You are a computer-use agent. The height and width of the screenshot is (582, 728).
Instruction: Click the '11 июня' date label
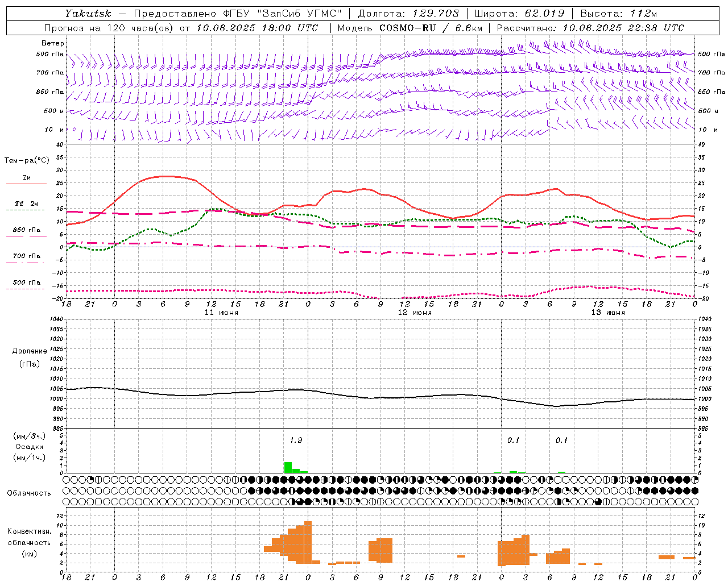(x=221, y=313)
